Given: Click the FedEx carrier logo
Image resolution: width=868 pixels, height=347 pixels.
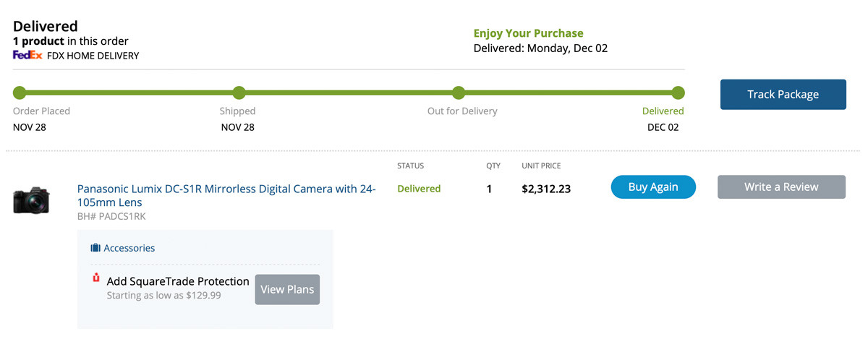Looking at the screenshot, I should coord(27,55).
